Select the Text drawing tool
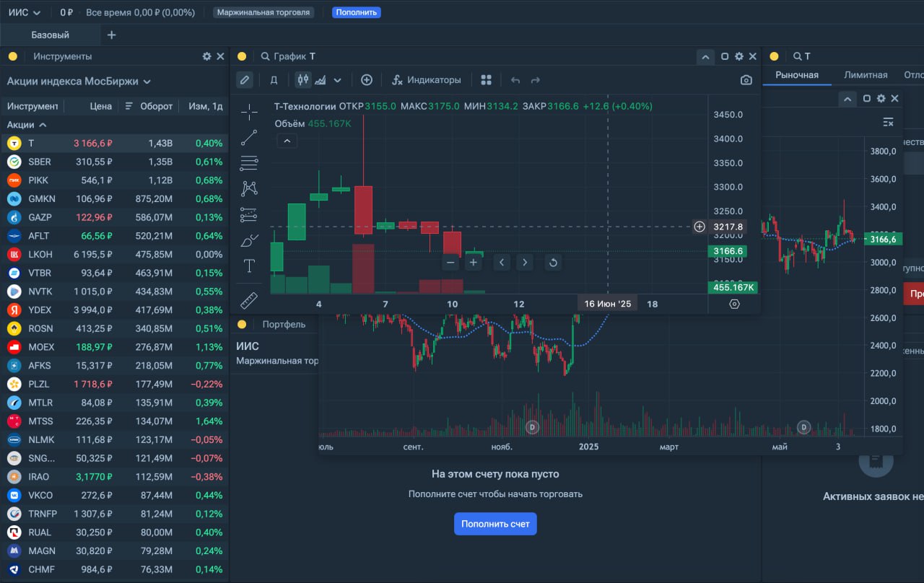This screenshot has height=583, width=924. click(x=249, y=266)
